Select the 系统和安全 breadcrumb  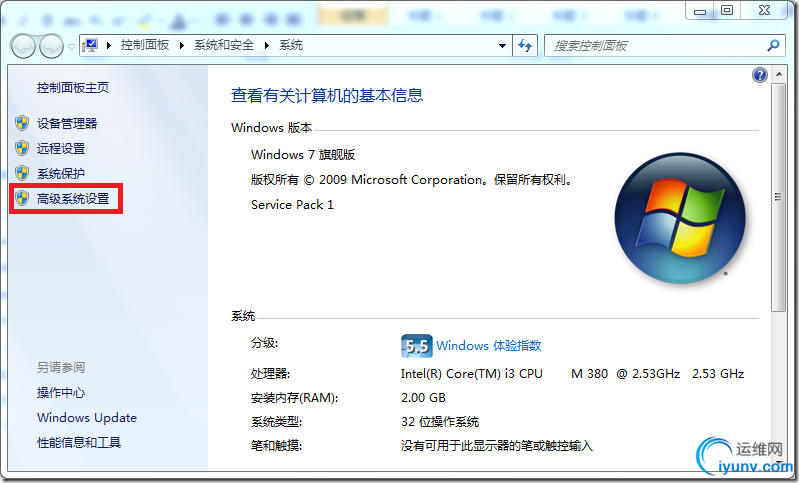coord(224,45)
